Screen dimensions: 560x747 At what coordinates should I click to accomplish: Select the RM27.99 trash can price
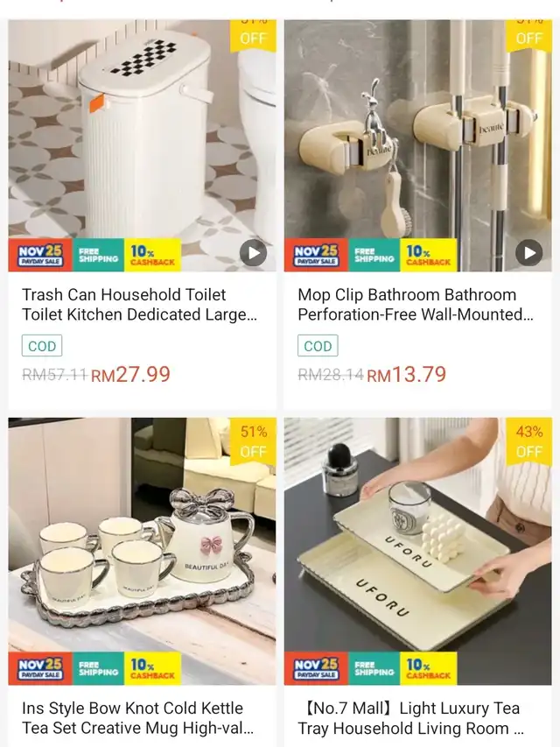[130, 374]
